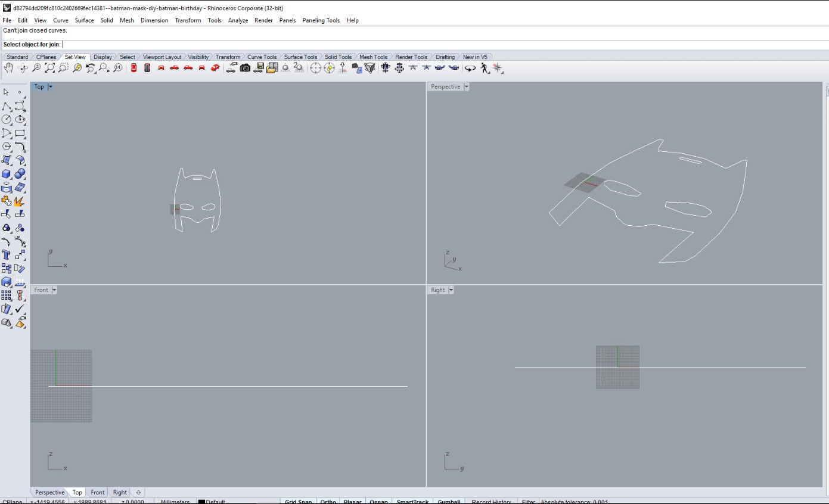This screenshot has height=504, width=829.
Task: Select the Ellipse tool in sidebar
Action: 20,119
